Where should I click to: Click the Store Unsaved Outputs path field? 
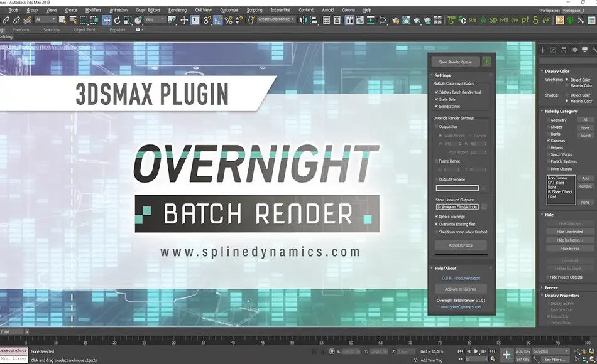(x=457, y=206)
